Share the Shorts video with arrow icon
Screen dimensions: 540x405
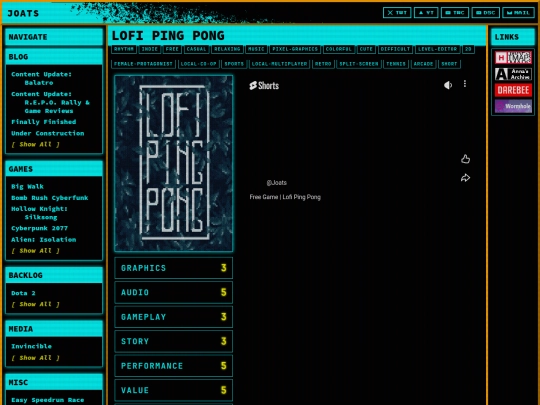point(465,178)
